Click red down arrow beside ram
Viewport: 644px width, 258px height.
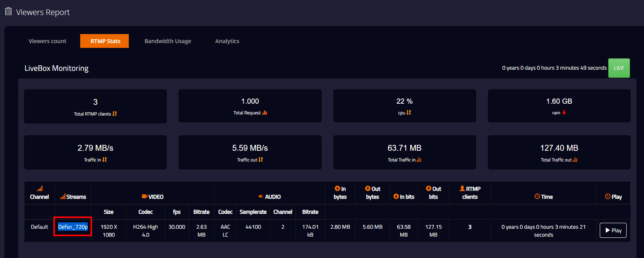coord(564,112)
